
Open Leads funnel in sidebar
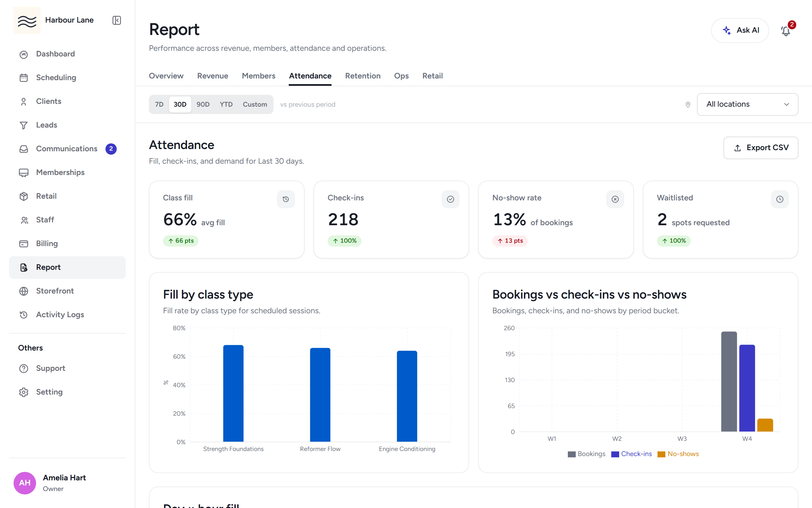67,125
